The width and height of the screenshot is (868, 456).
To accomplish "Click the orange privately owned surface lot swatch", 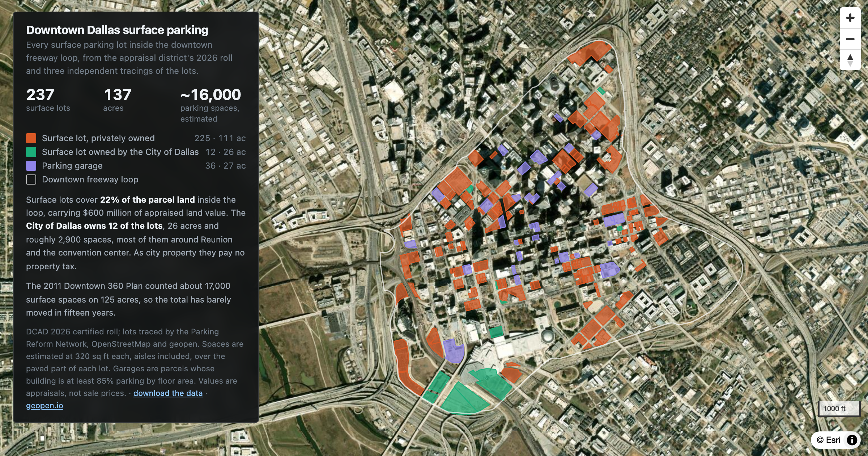I will (31, 138).
